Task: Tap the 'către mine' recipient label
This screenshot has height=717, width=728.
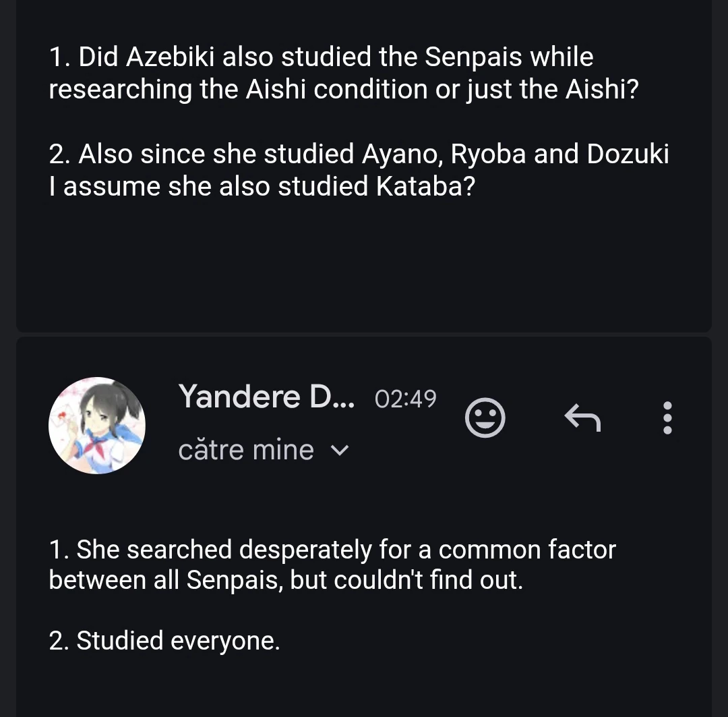Action: point(246,451)
